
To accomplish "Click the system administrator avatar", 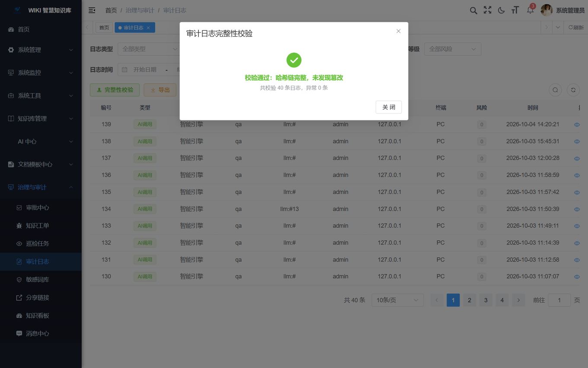I will [x=546, y=10].
